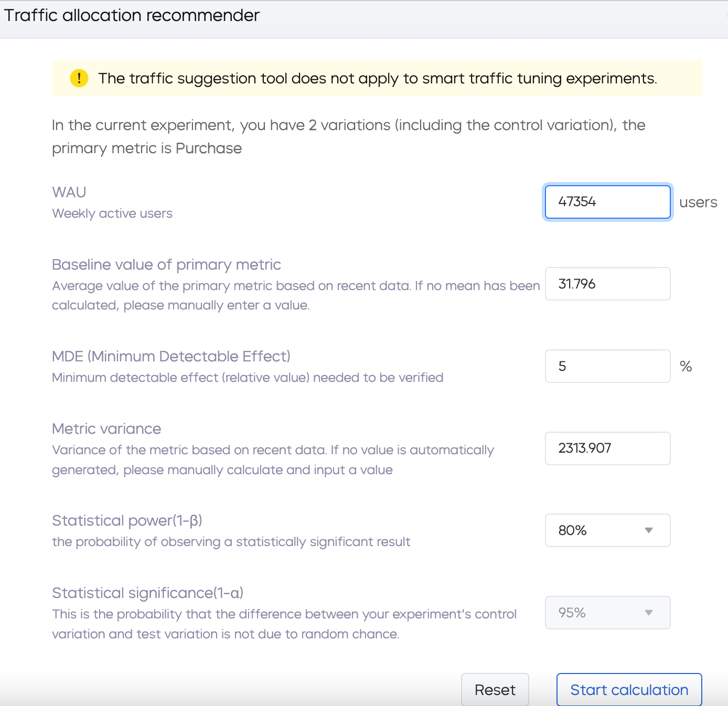Open the Statistical power 80% dropdown
728x706 pixels.
pyautogui.click(x=607, y=530)
